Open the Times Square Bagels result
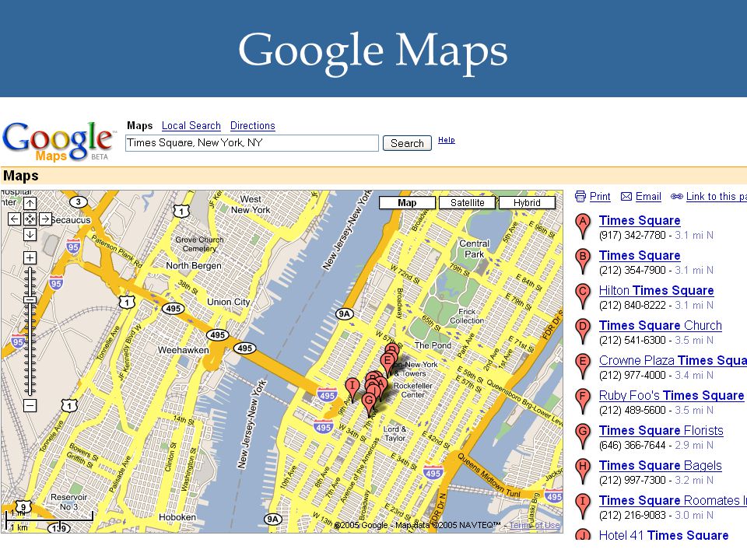The width and height of the screenshot is (747, 560). pyautogui.click(x=661, y=466)
